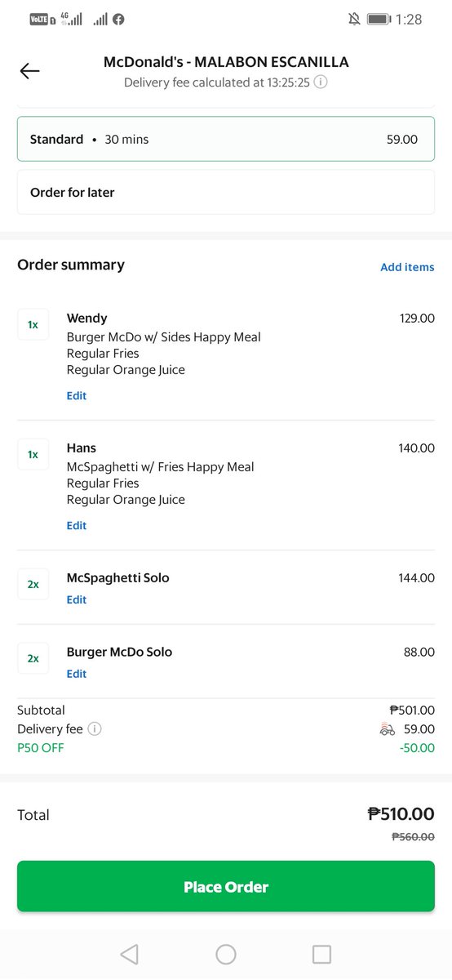This screenshot has width=452, height=980.
Task: Tap the Android back navigation triangle
Action: tap(129, 954)
